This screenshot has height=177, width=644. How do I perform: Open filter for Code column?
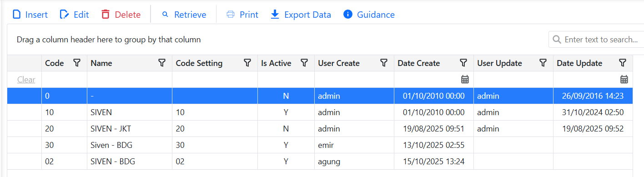[77, 63]
